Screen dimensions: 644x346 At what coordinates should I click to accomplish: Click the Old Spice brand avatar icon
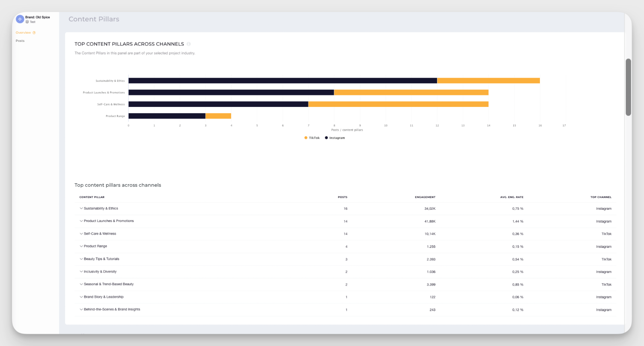click(x=20, y=19)
